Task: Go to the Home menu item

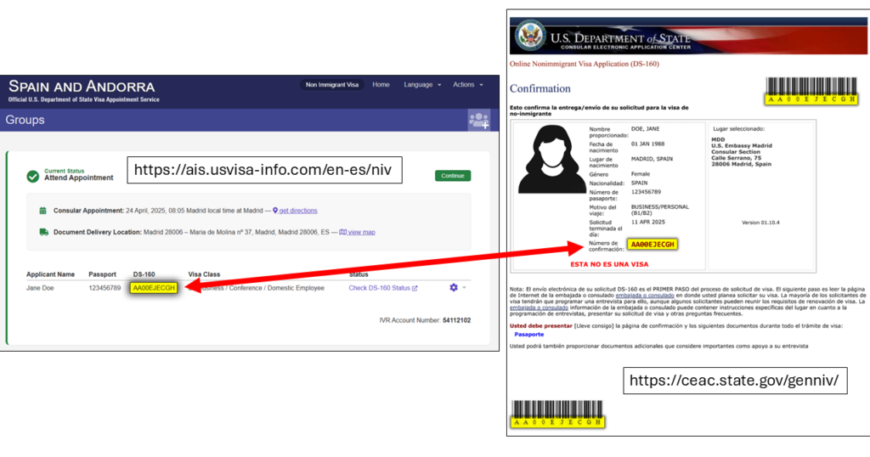Action: (x=381, y=85)
